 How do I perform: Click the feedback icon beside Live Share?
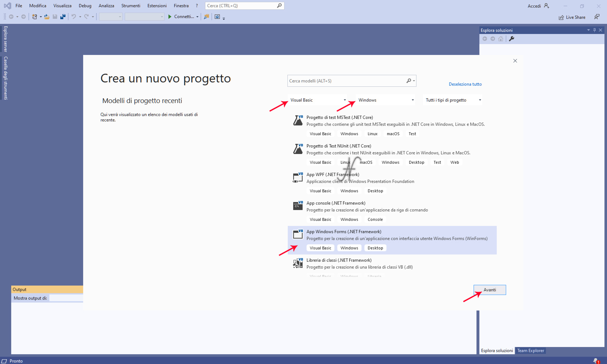(x=597, y=17)
